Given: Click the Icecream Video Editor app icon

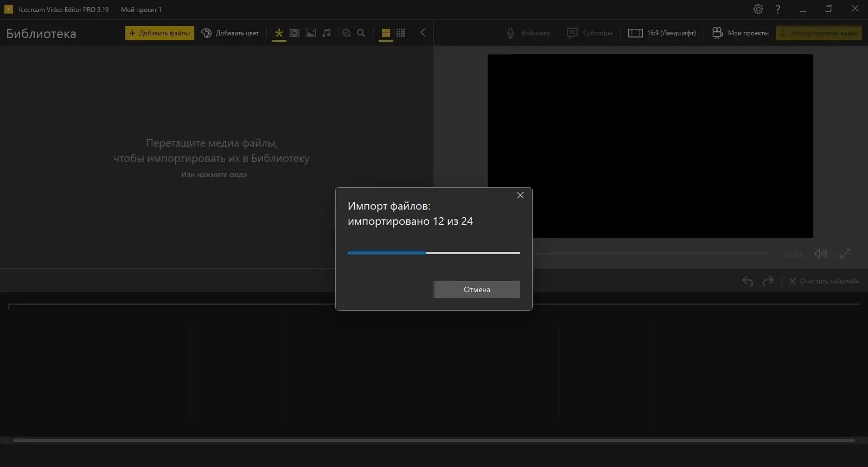Looking at the screenshot, I should pyautogui.click(x=9, y=9).
